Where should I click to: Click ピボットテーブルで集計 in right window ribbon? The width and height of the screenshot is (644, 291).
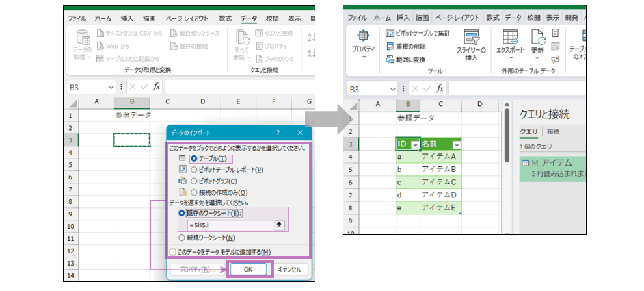[x=418, y=33]
